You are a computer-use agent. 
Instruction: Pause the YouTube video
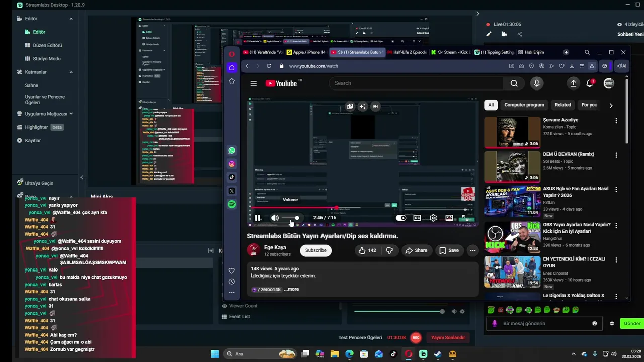[x=258, y=218]
